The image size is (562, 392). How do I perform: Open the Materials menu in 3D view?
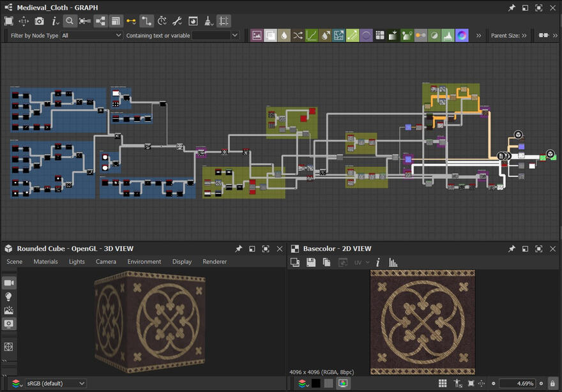pyautogui.click(x=45, y=262)
